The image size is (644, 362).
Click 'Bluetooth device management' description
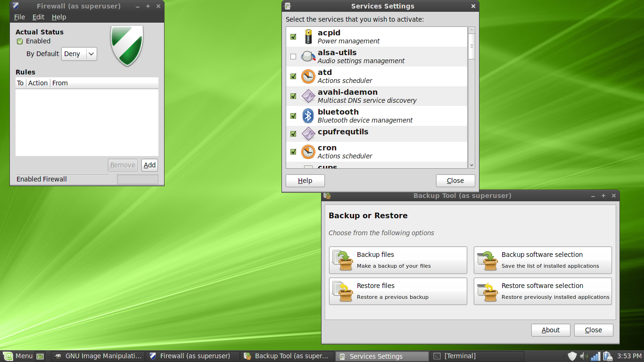tap(365, 120)
